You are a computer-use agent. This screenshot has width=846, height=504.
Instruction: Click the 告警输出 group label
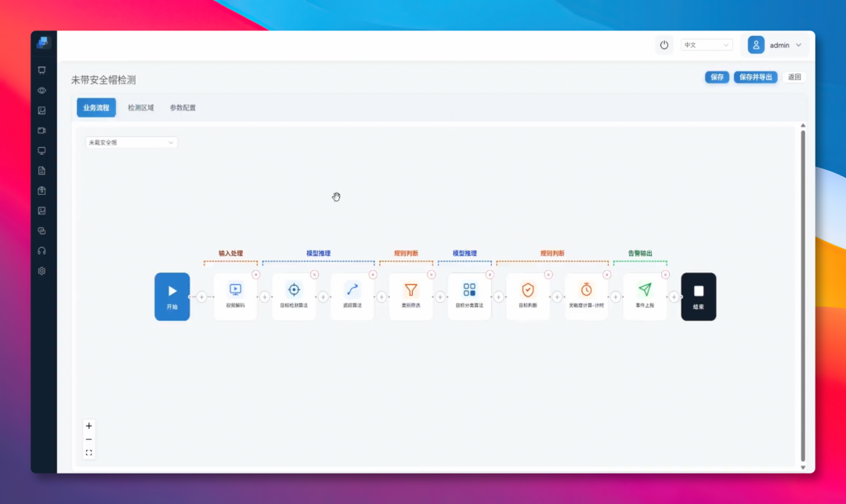click(640, 254)
